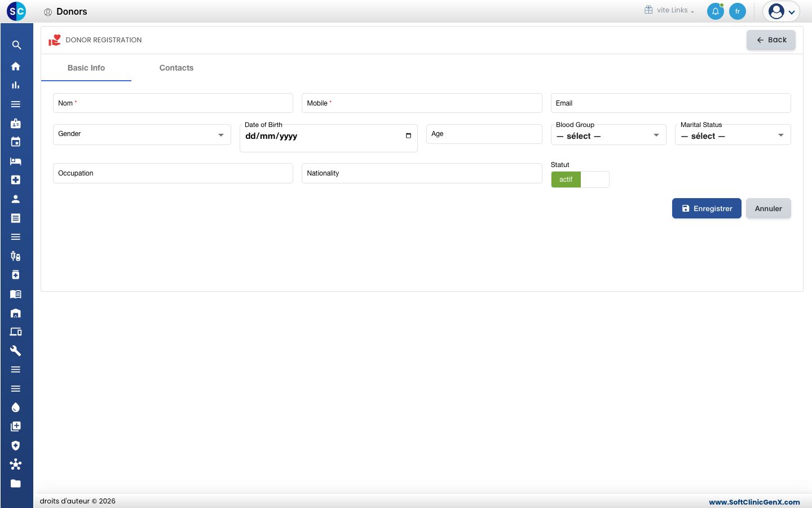Screen dimensions: 812x508
Task: Click the Annuler button
Action: 768,208
